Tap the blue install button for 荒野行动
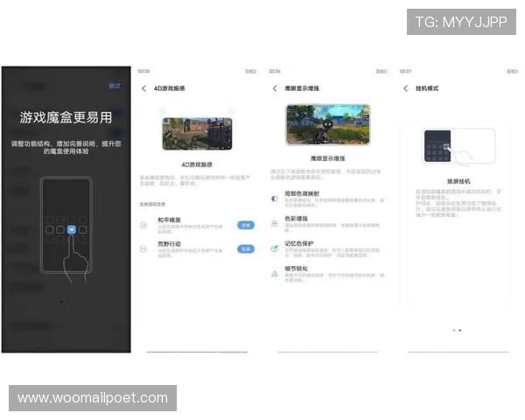The height and width of the screenshot is (420, 525). point(246,249)
